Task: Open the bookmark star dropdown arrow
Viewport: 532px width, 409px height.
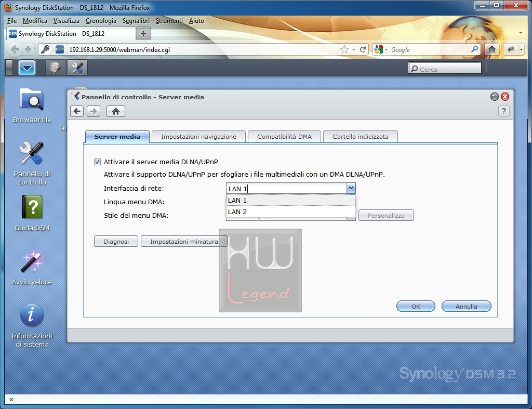Action: [353, 49]
